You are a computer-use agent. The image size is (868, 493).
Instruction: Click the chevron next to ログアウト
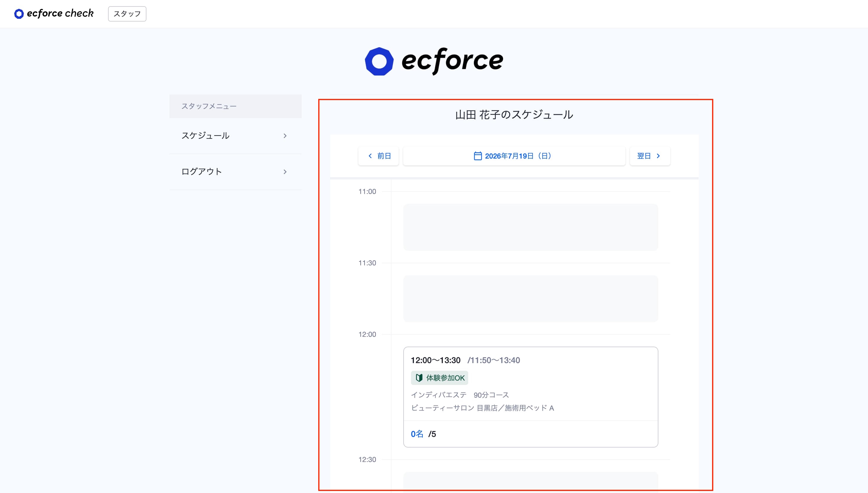285,172
